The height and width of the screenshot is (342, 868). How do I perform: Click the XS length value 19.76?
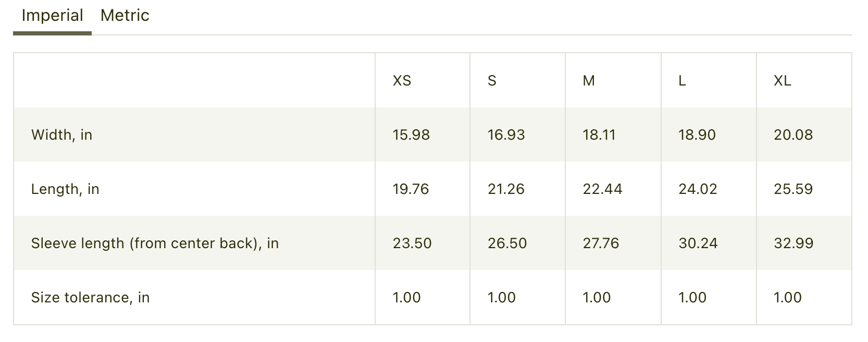pos(411,189)
